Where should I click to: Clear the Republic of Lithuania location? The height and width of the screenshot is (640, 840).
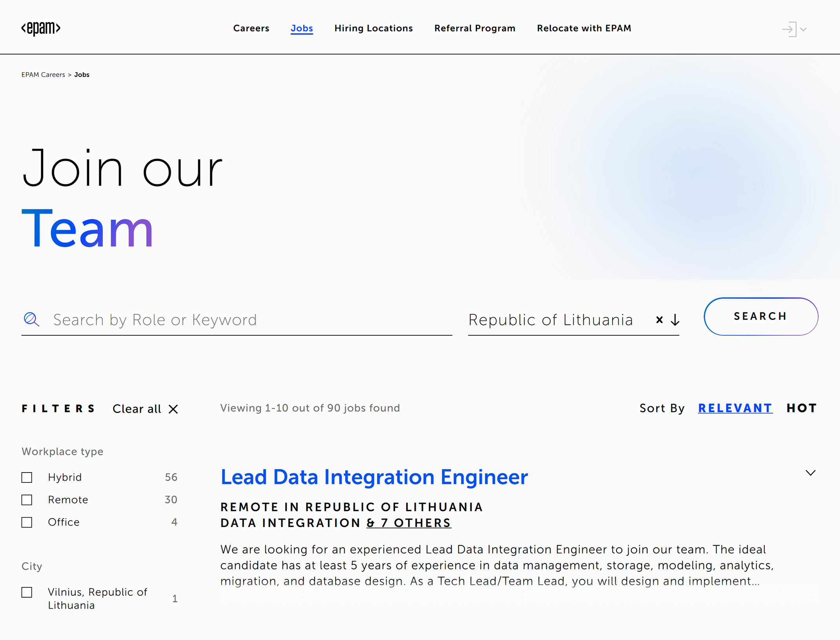[x=660, y=320]
